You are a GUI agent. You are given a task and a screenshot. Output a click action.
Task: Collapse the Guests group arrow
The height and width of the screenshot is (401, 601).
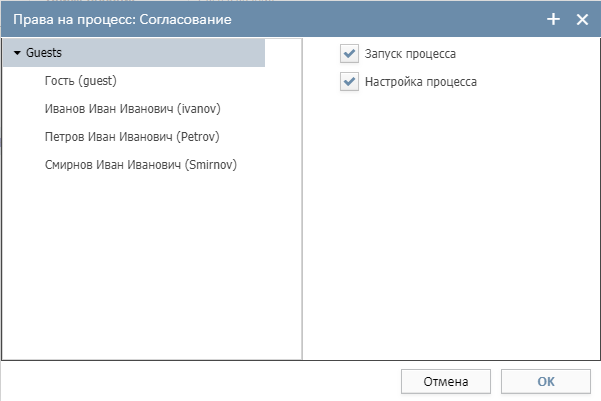pos(17,53)
